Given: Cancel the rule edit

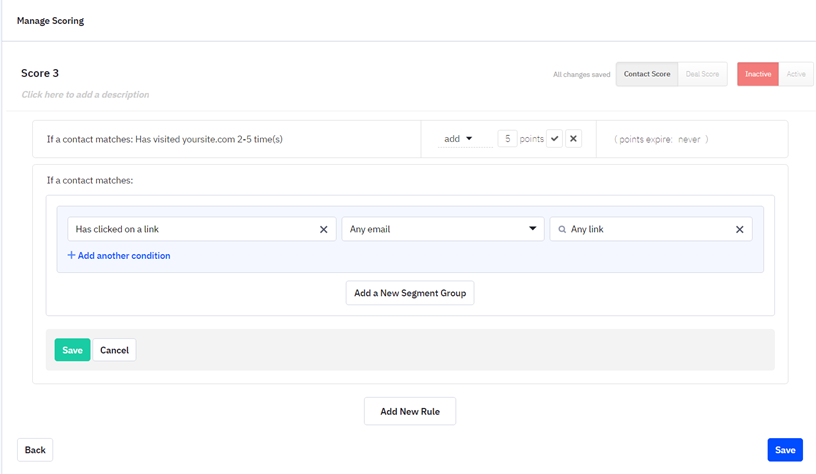Looking at the screenshot, I should 114,350.
